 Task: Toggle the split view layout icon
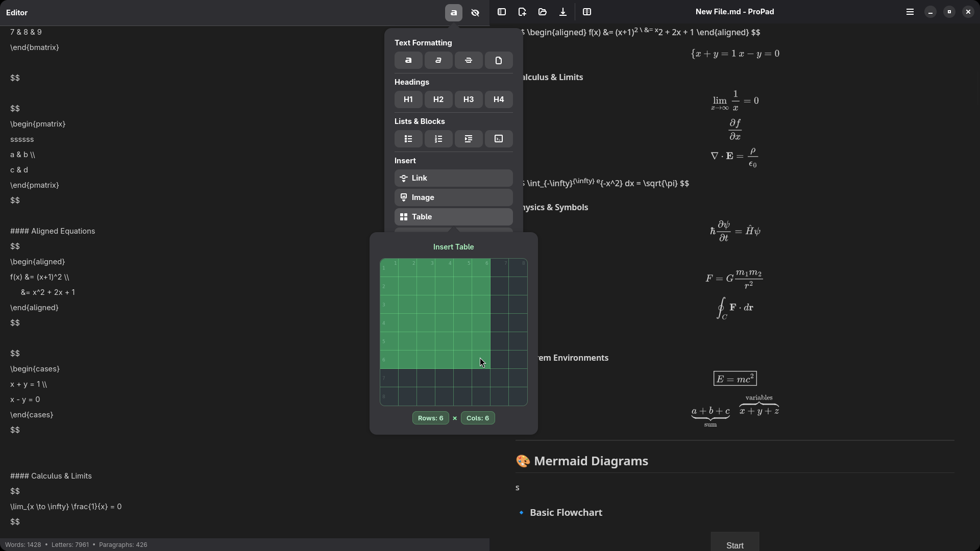click(587, 12)
